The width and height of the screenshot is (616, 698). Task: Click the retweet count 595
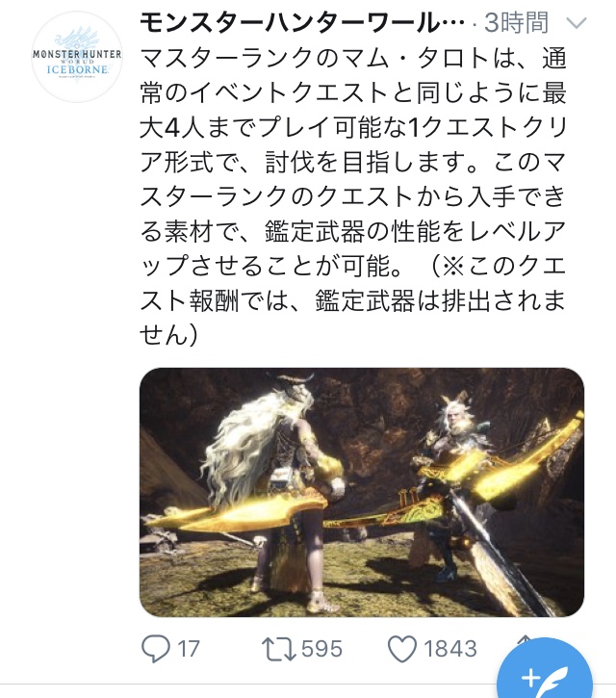321,649
